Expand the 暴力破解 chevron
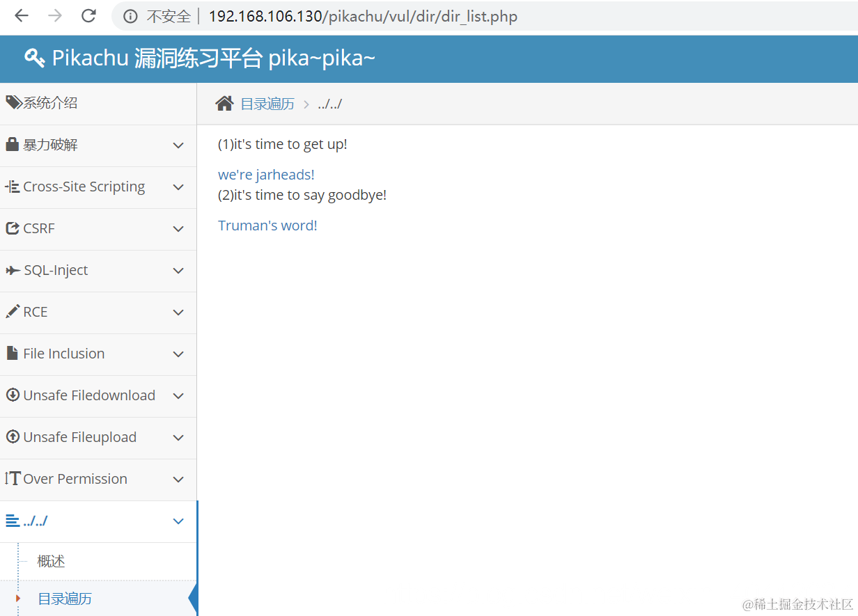This screenshot has height=616, width=858. 178,145
